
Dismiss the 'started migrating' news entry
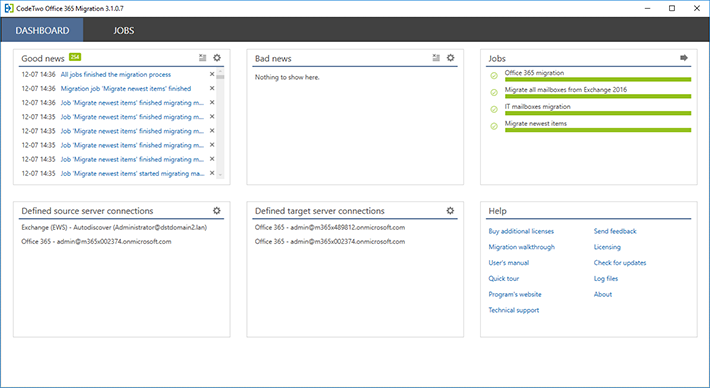pos(212,173)
